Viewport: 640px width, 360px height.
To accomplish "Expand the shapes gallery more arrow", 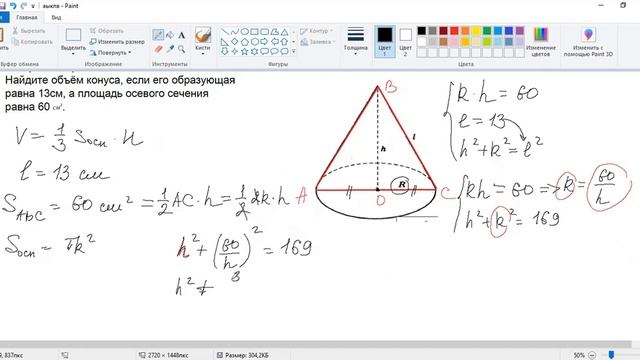I will (x=293, y=51).
